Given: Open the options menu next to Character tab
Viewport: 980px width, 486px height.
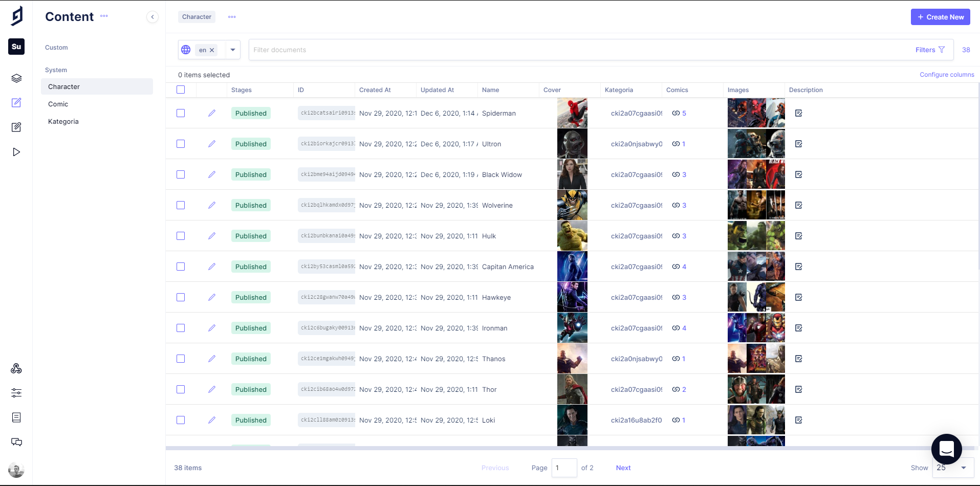Looking at the screenshot, I should click(x=231, y=16).
